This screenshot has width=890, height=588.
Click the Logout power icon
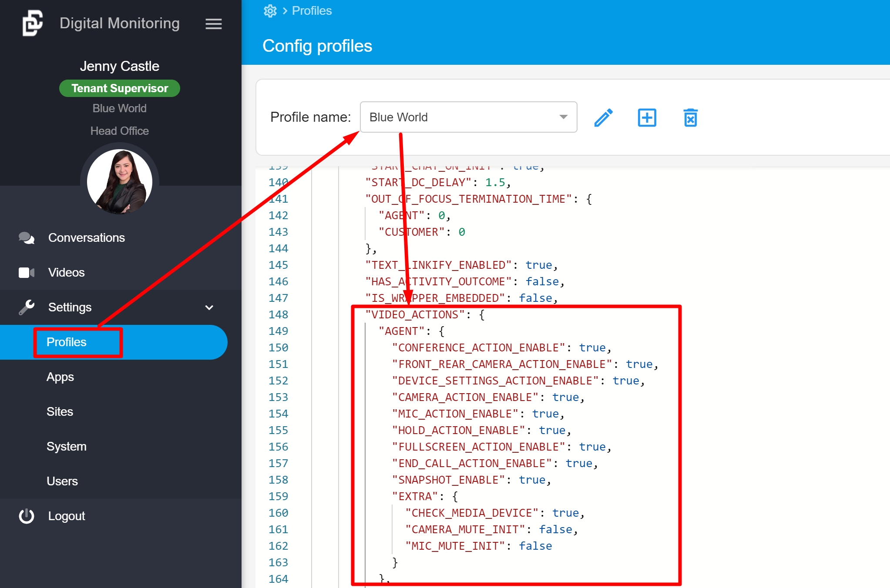[27, 516]
